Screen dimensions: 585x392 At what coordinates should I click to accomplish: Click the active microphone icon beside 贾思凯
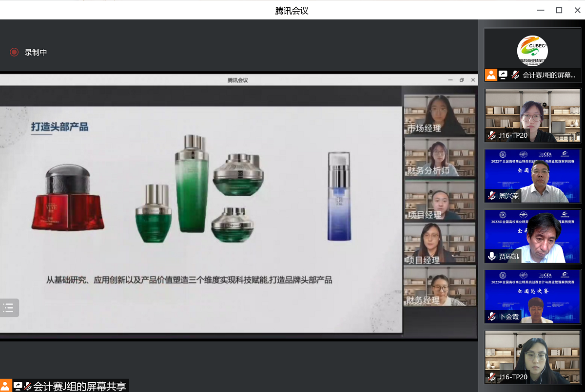click(491, 256)
